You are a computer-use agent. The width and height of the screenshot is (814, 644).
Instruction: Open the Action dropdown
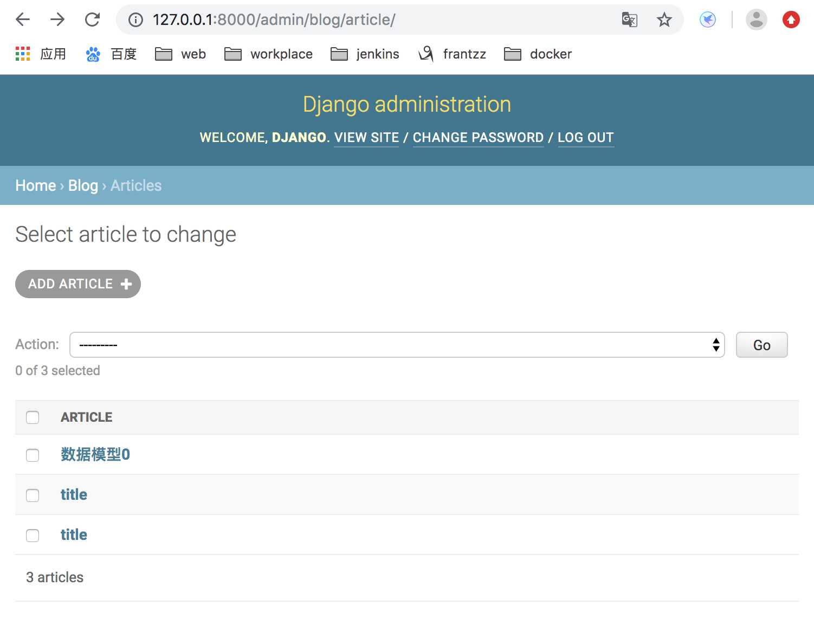tap(397, 345)
